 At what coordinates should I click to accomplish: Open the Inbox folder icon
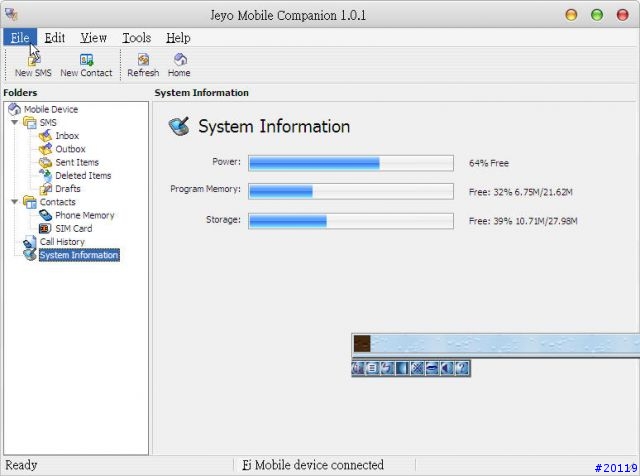point(45,136)
